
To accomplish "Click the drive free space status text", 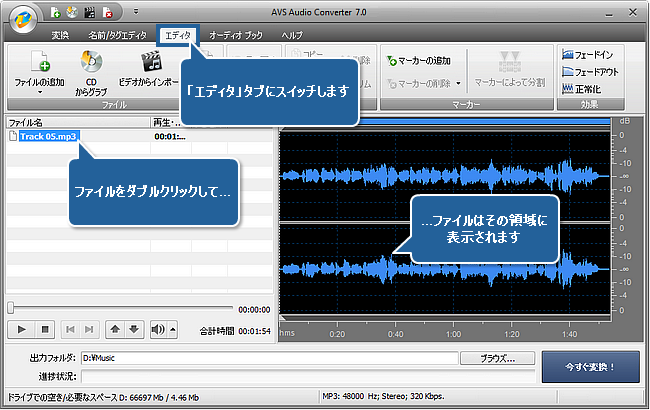I will [103, 398].
